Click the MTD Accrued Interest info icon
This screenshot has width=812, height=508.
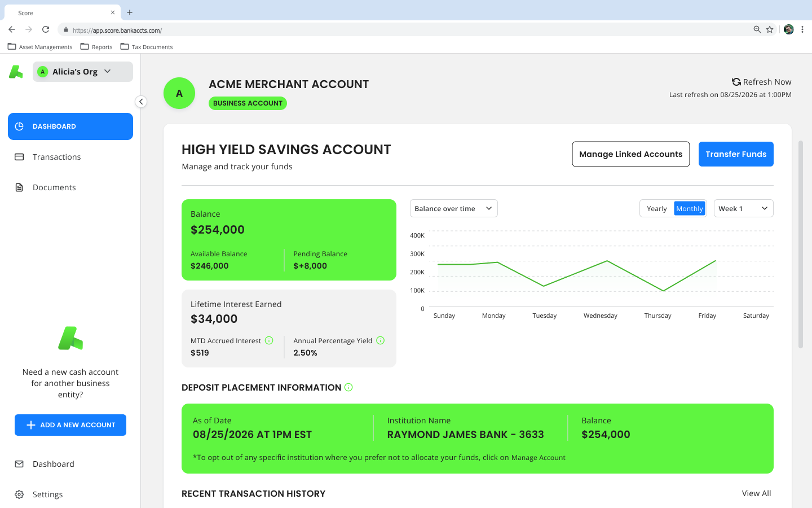[x=269, y=340]
